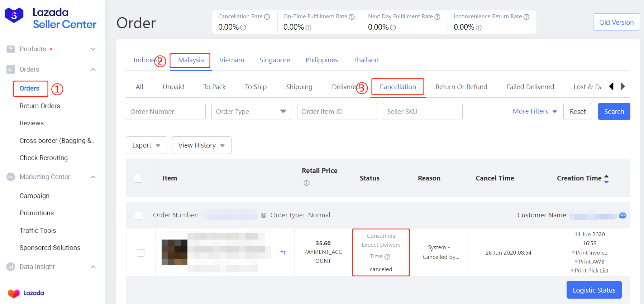Click the Logistic Status button
Image resolution: width=644 pixels, height=304 pixels.
point(594,290)
